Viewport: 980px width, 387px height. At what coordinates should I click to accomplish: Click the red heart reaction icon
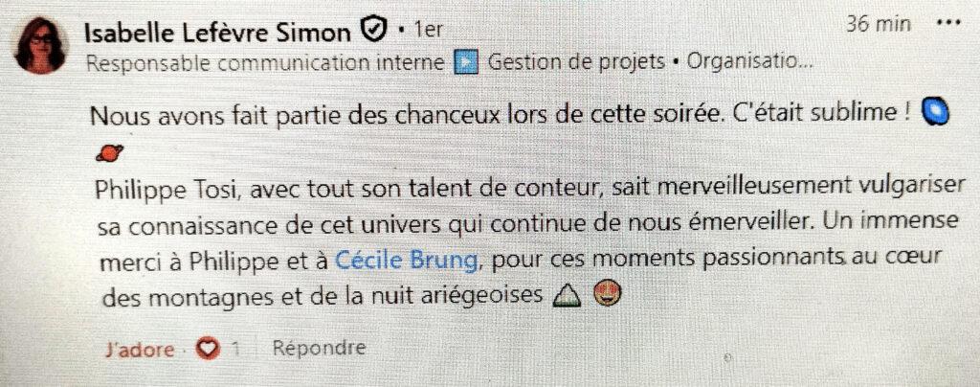tap(206, 350)
